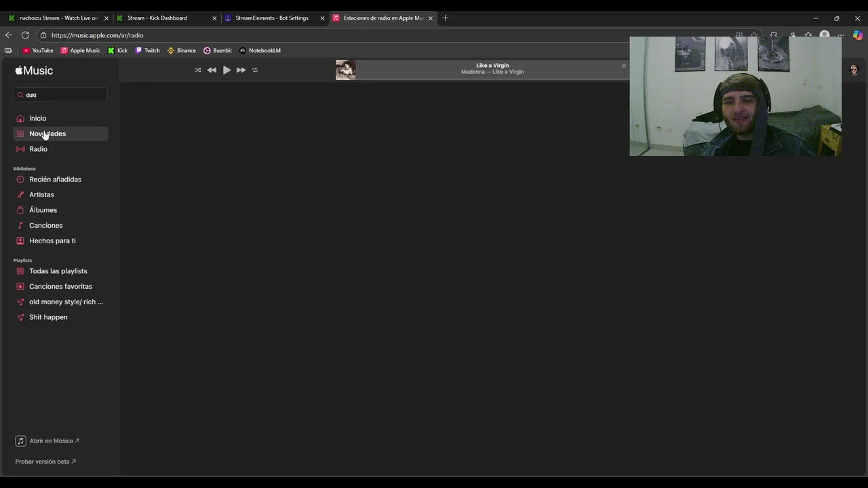Close the StreamElements Bot Settings tab
868x488 pixels.
tap(322, 18)
